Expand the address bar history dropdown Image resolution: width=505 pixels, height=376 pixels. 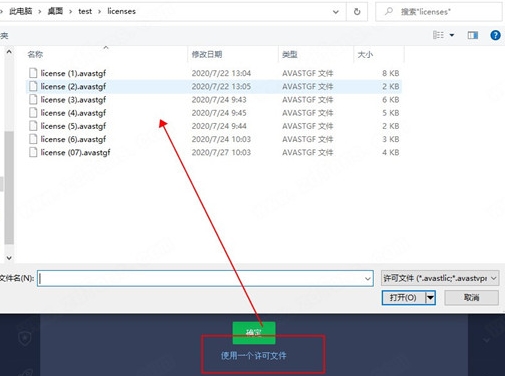pos(336,12)
